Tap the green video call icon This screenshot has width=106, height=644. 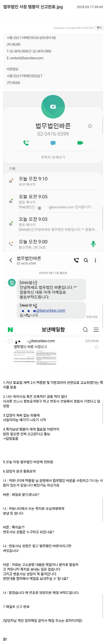pyautogui.click(x=80, y=143)
